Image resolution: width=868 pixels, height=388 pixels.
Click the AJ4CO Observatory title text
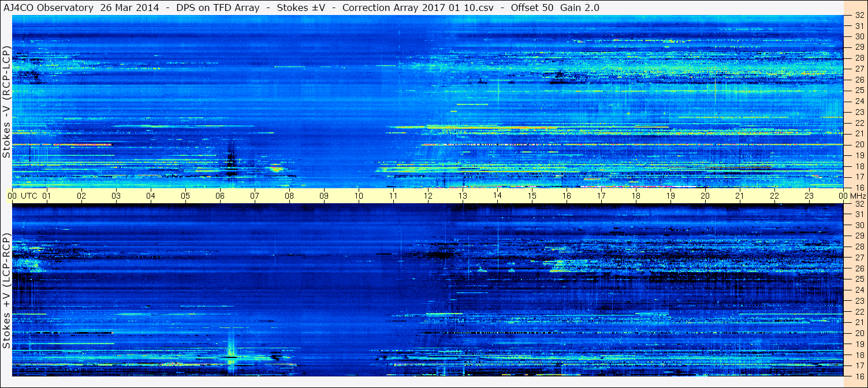click(x=49, y=8)
